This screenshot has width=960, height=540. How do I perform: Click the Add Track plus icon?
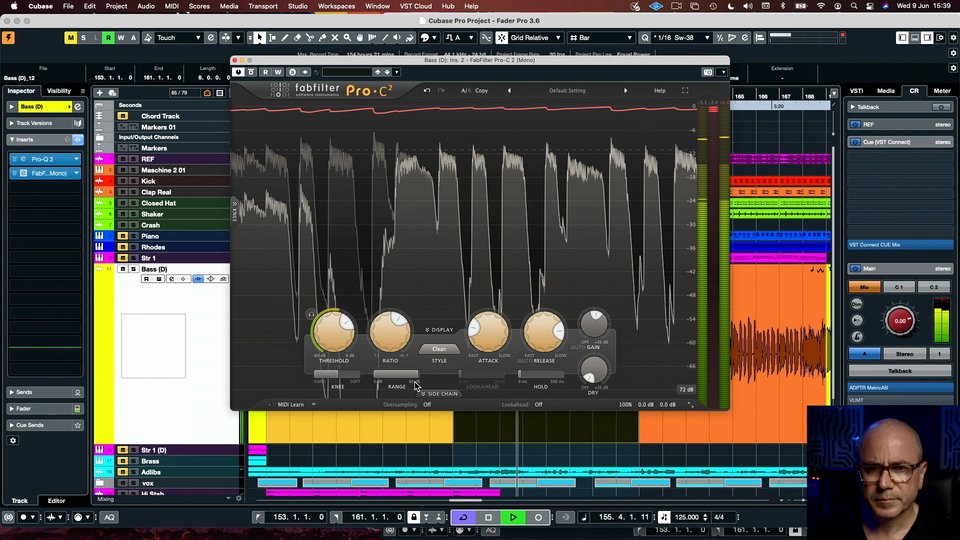[x=100, y=92]
